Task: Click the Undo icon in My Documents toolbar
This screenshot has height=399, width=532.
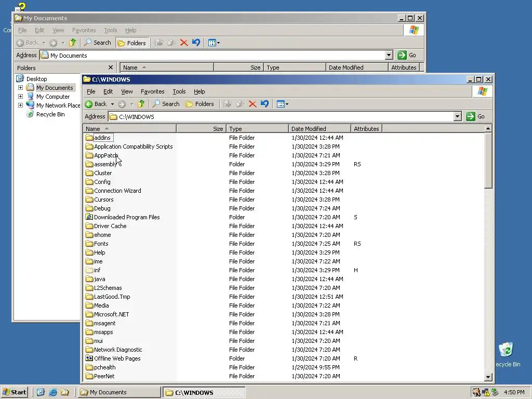Action: click(196, 43)
